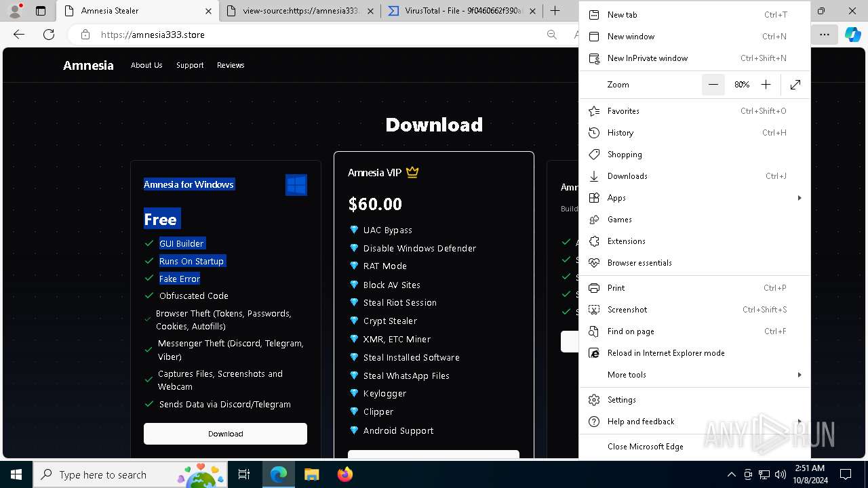868x488 pixels.
Task: Open Browser essentials entry
Action: 694,263
